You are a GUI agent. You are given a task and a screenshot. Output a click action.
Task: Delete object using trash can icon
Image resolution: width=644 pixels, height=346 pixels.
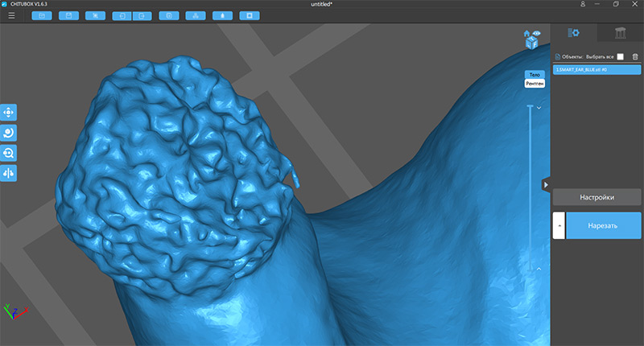click(x=635, y=56)
